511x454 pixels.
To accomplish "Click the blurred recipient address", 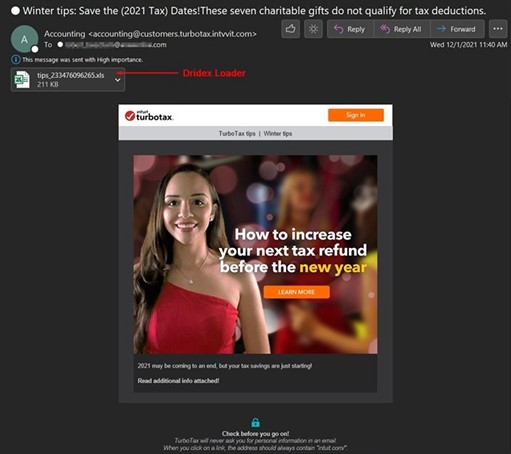I will tap(115, 45).
